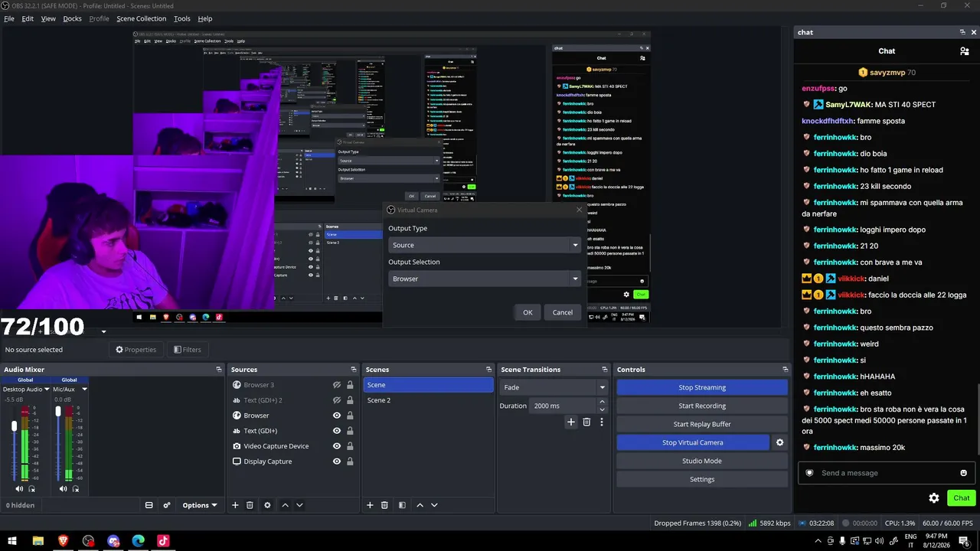Add a new scene with plus icon

[370, 505]
